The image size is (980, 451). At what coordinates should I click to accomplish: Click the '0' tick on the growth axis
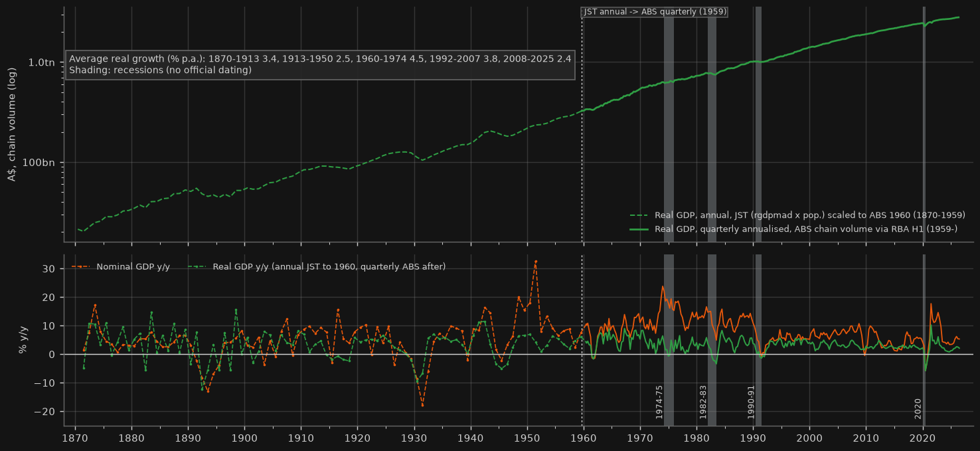pos(54,355)
